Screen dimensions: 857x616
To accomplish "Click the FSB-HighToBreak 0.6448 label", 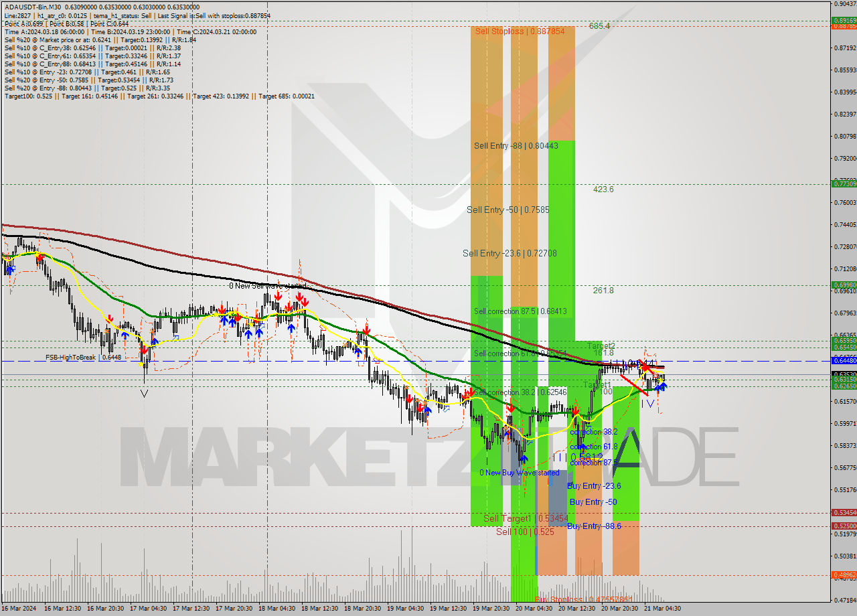I will tap(83, 358).
